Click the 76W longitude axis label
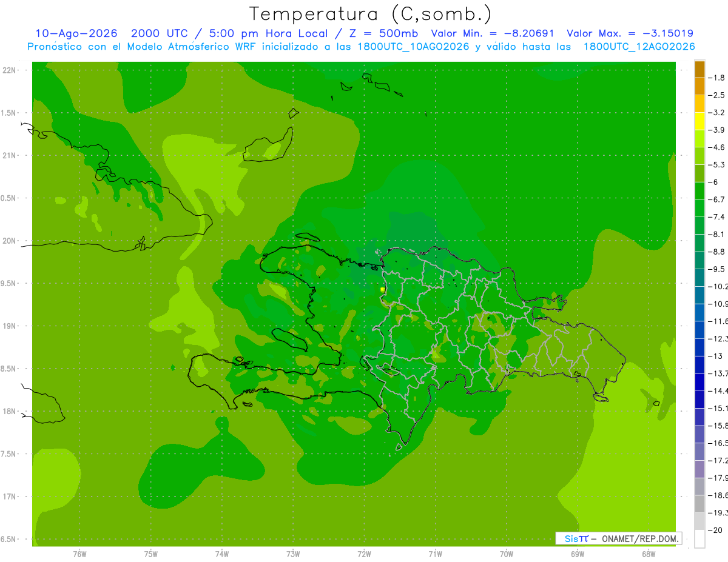728x562 pixels. [x=79, y=554]
